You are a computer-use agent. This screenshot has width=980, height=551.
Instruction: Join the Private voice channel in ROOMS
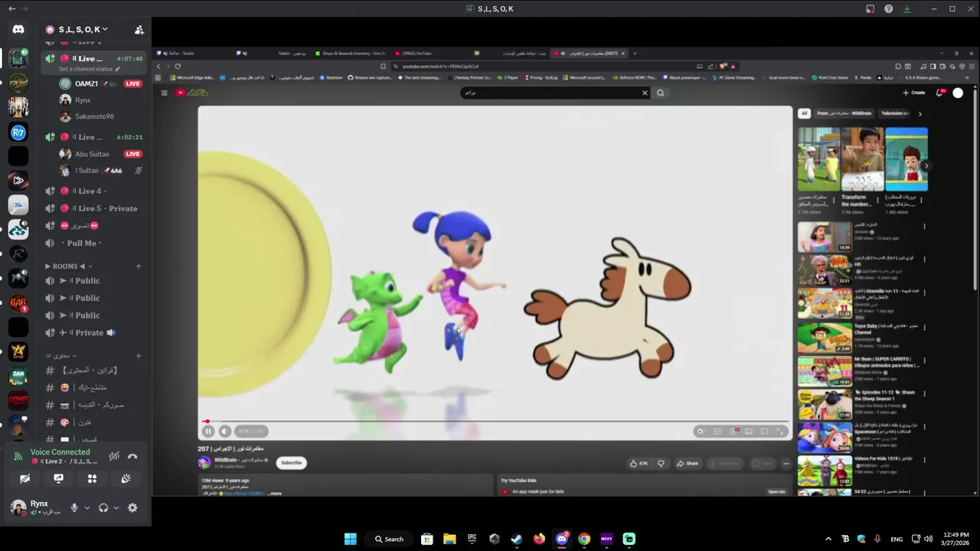coord(94,333)
